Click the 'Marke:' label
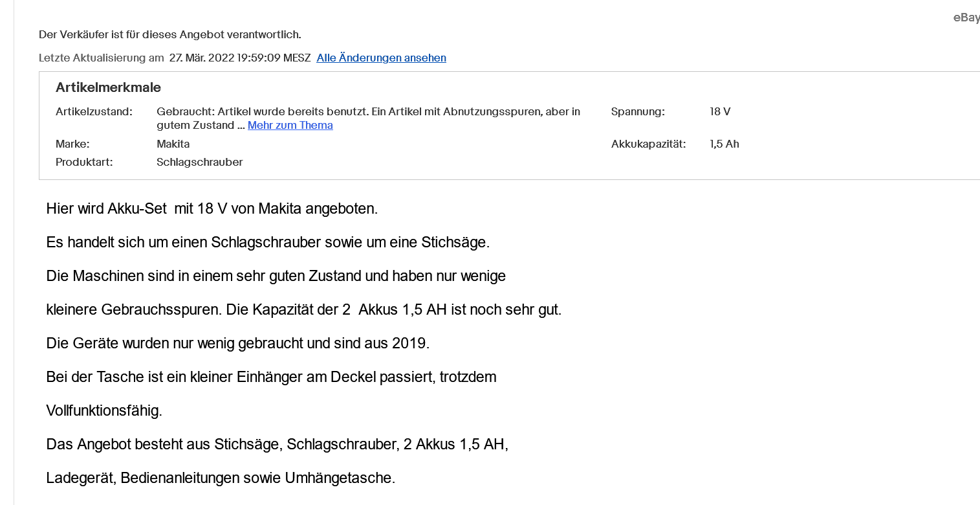This screenshot has height=505, width=980. pos(72,144)
